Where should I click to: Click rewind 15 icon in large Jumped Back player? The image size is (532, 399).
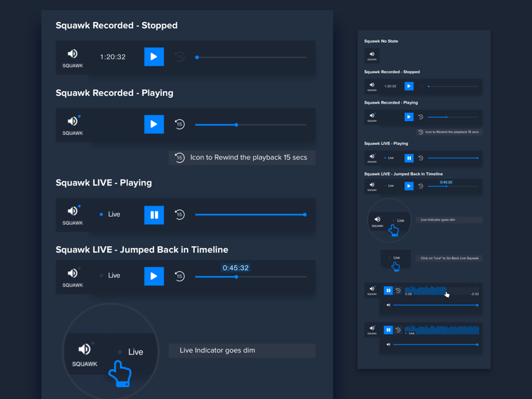[180, 276]
